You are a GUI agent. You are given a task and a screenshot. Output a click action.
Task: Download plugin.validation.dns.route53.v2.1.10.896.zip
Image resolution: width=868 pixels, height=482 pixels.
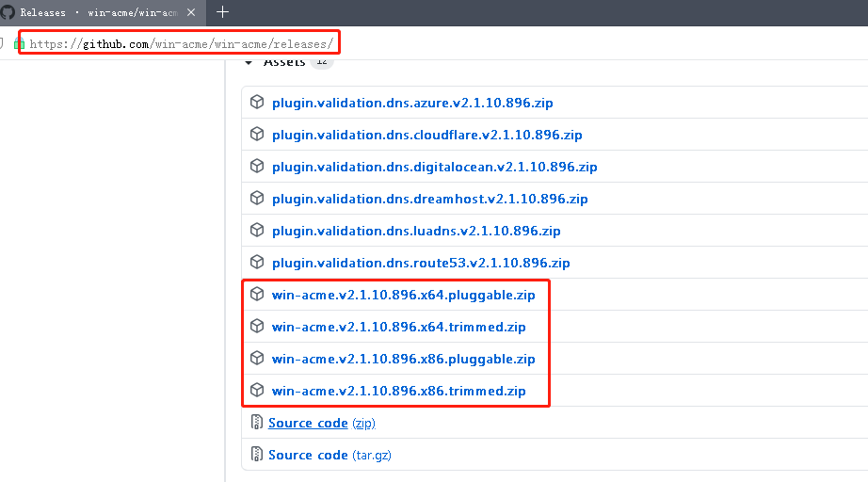pyautogui.click(x=421, y=264)
